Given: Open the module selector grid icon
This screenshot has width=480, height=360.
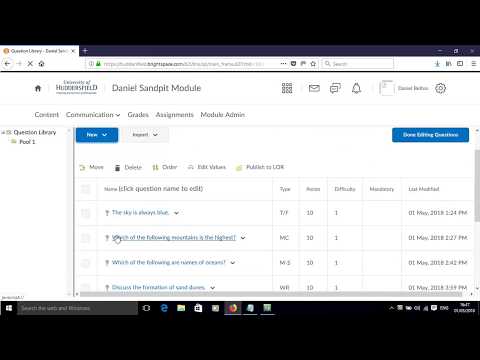Looking at the screenshot, I should click(287, 88).
